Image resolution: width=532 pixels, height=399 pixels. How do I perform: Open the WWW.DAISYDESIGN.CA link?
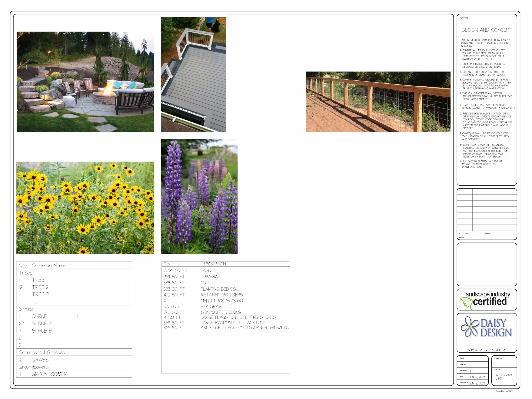tap(486, 350)
